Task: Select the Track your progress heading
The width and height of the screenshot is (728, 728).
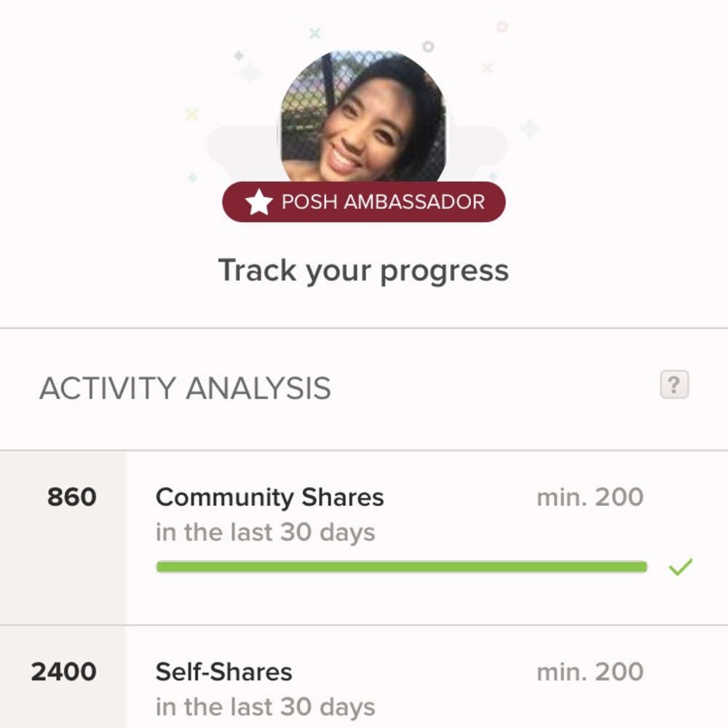Action: (363, 270)
